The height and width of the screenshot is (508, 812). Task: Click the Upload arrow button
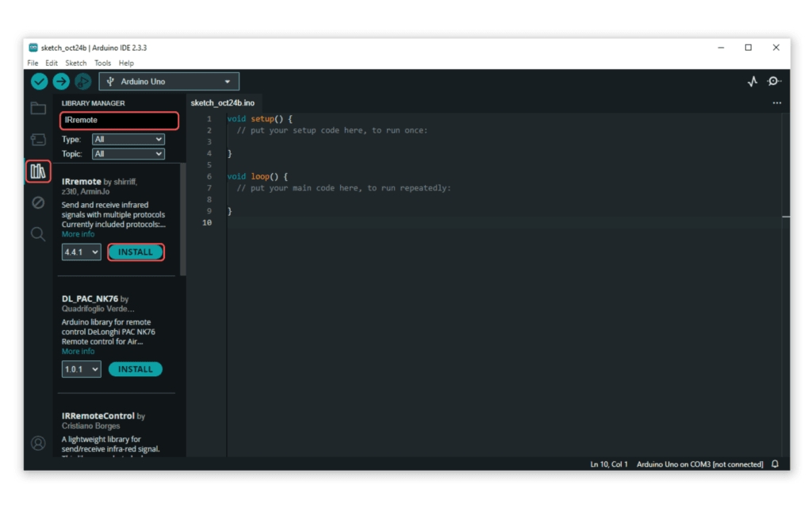[61, 82]
